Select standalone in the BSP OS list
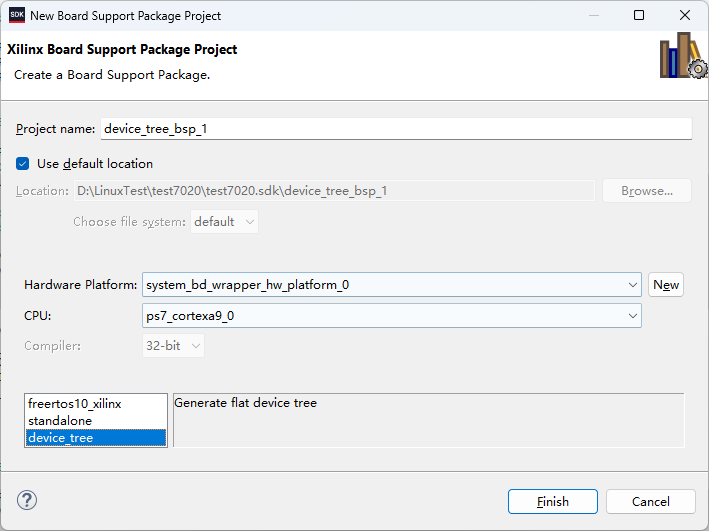This screenshot has width=709, height=531. click(60, 421)
